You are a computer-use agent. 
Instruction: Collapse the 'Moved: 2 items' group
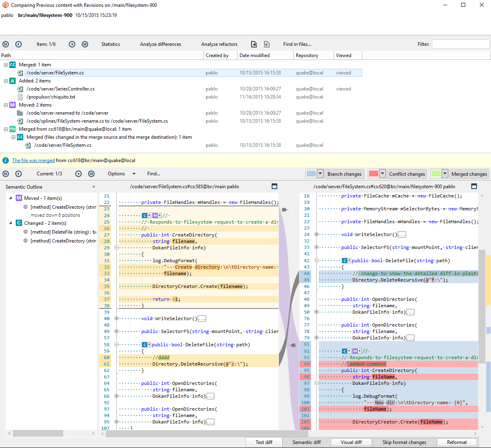[x=6, y=105]
